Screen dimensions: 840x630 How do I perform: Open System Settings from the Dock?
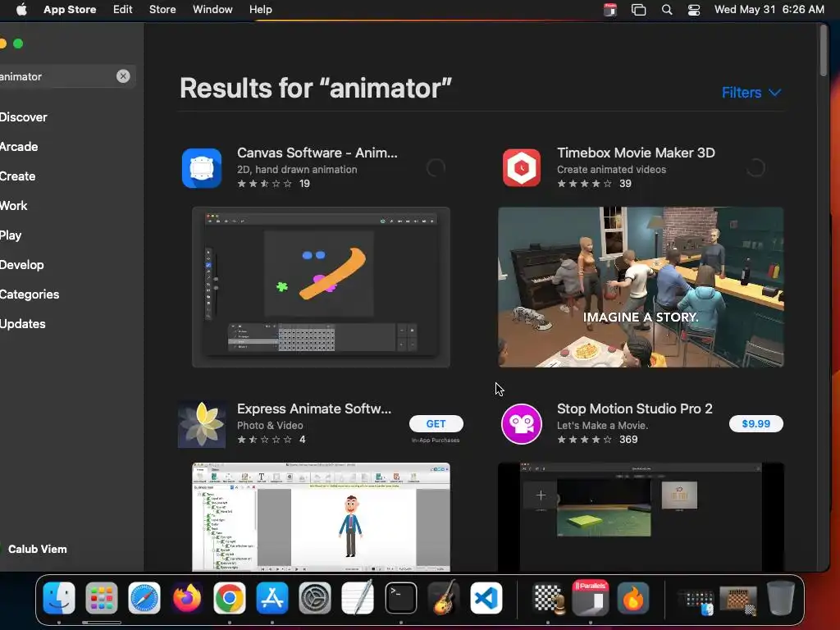click(315, 598)
